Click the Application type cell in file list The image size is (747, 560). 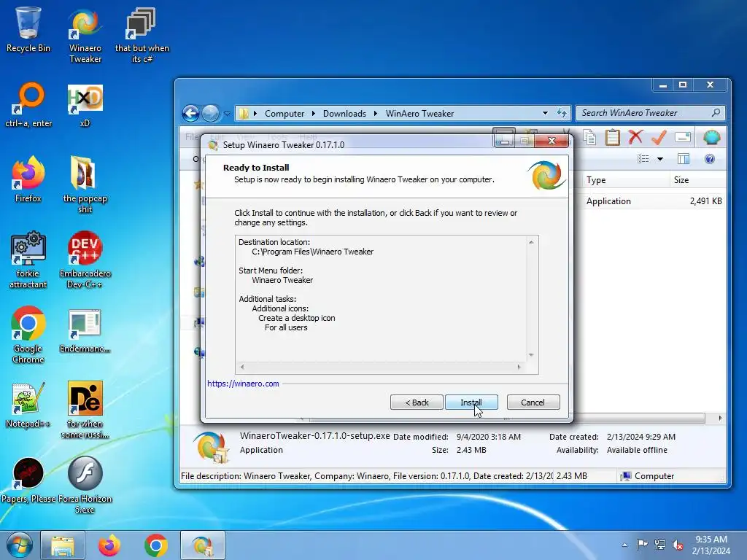coord(608,201)
